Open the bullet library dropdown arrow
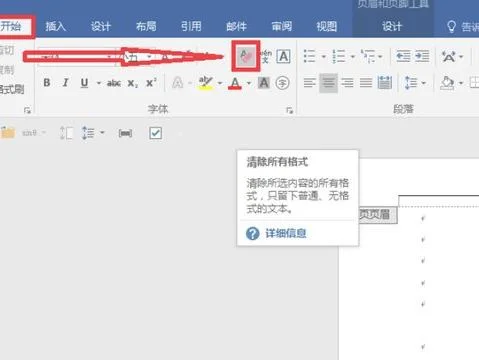The height and width of the screenshot is (360, 479). click(x=323, y=57)
